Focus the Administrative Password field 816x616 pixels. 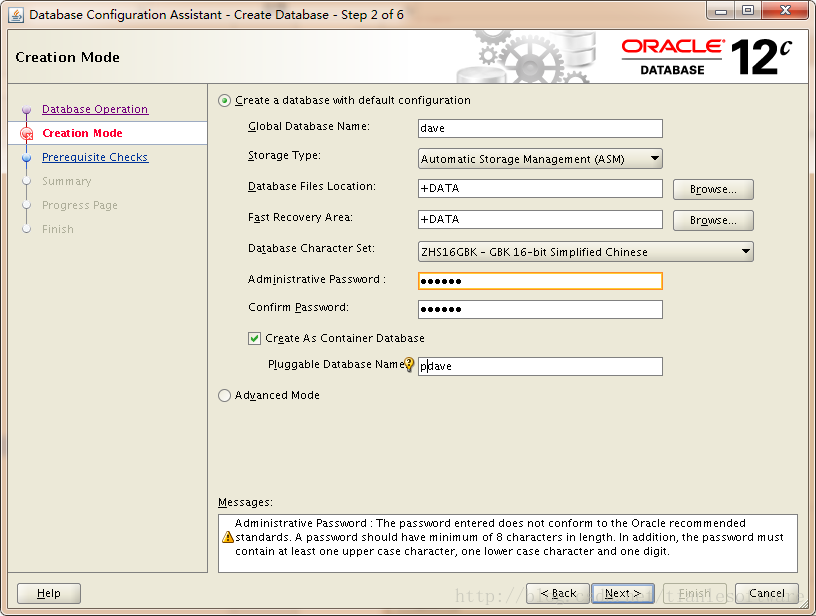point(540,281)
